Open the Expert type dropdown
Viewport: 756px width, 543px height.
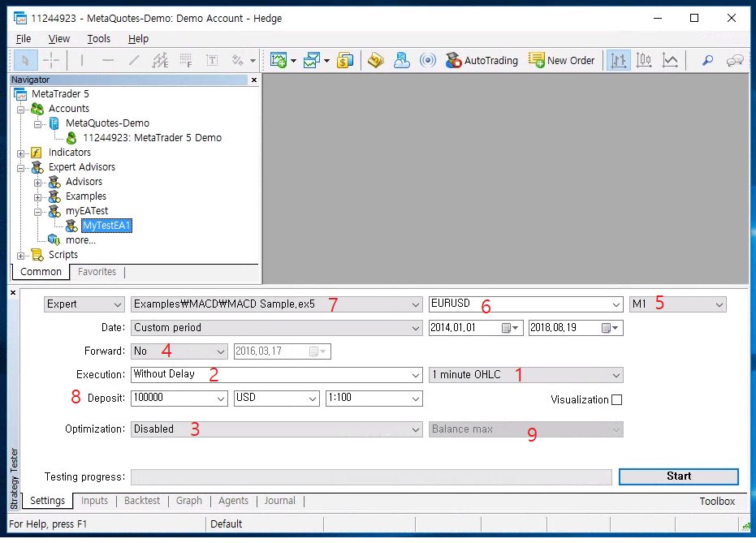click(84, 304)
